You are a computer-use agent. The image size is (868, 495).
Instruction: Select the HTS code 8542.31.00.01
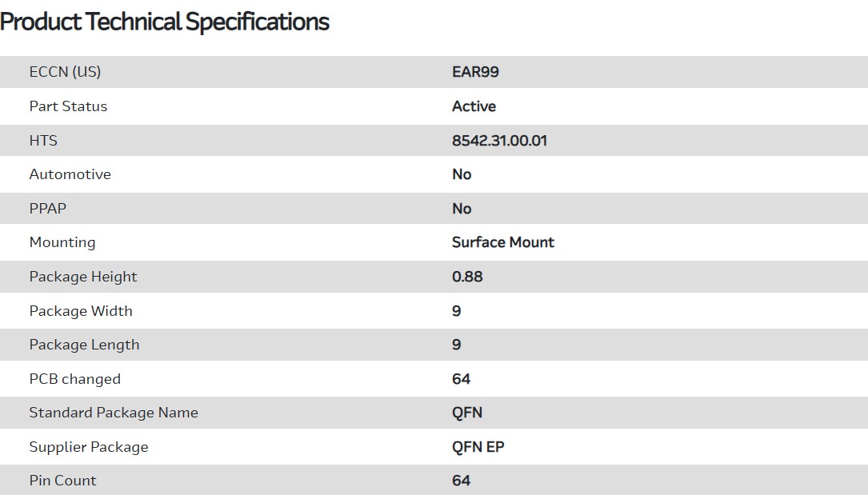[x=499, y=141]
